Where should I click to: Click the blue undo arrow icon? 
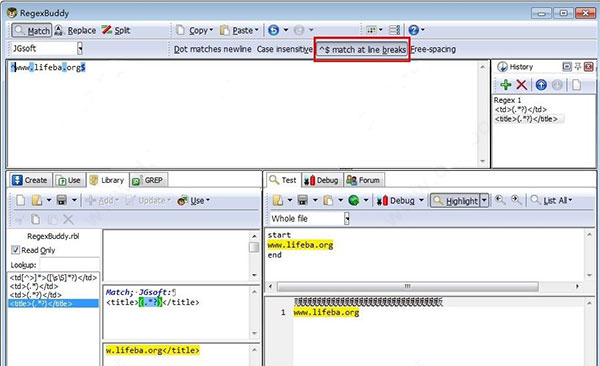click(273, 30)
